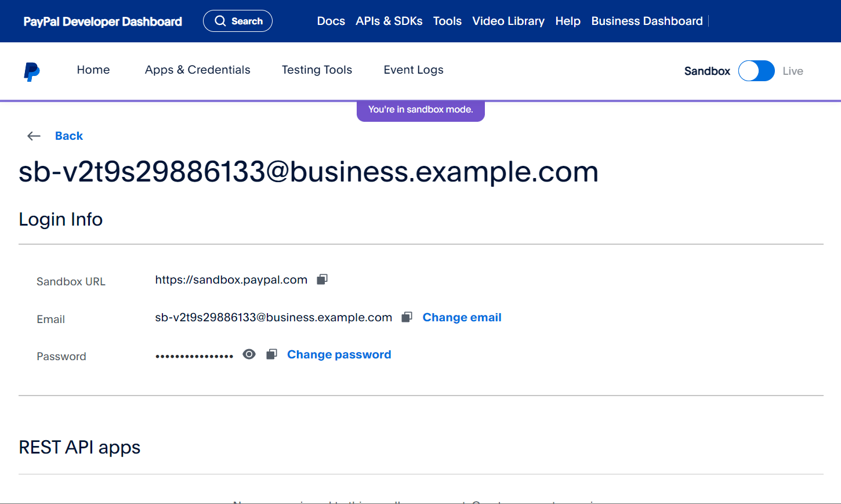Image resolution: width=841 pixels, height=504 pixels.
Task: Toggle the Sandbox/Live mode switch
Action: [756, 71]
